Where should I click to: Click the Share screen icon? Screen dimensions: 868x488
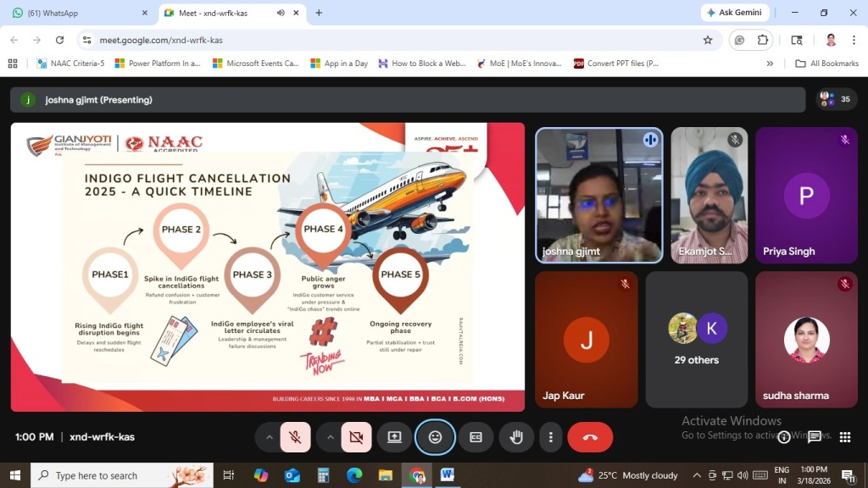394,437
